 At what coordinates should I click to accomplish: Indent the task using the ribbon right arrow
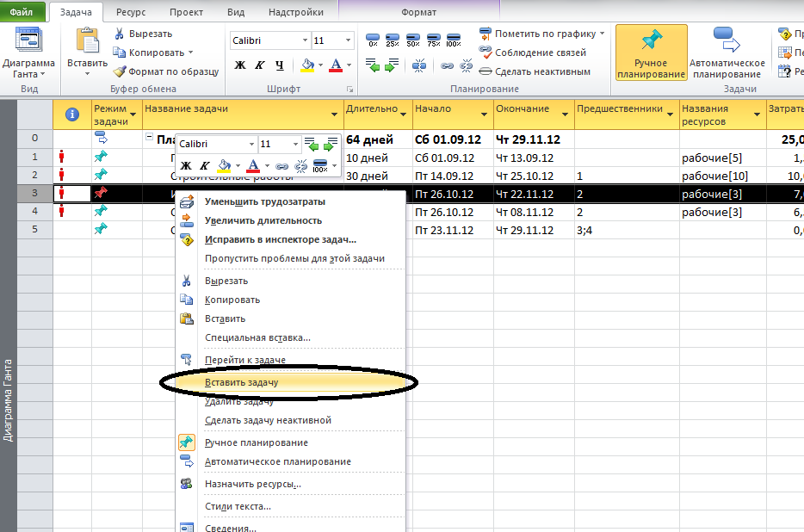392,65
